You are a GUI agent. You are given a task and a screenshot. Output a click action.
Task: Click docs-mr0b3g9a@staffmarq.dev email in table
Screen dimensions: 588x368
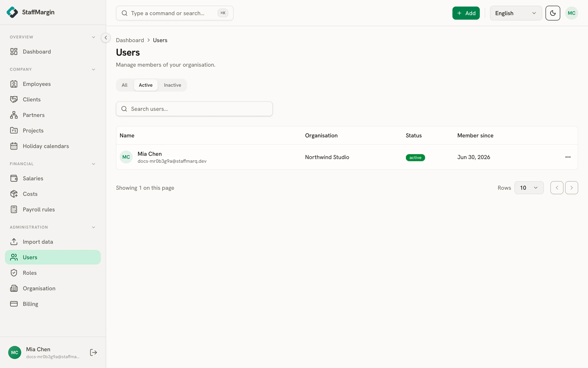(x=172, y=161)
